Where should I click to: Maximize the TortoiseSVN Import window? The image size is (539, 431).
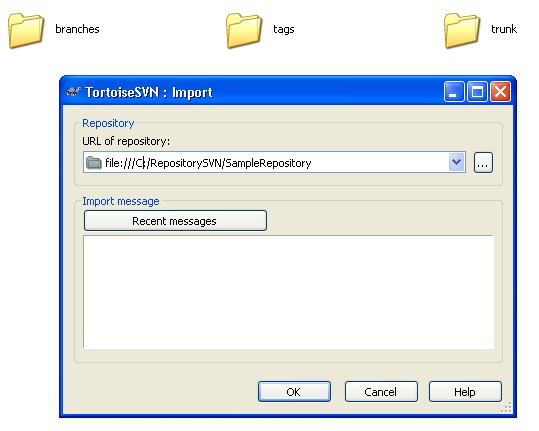(x=477, y=92)
